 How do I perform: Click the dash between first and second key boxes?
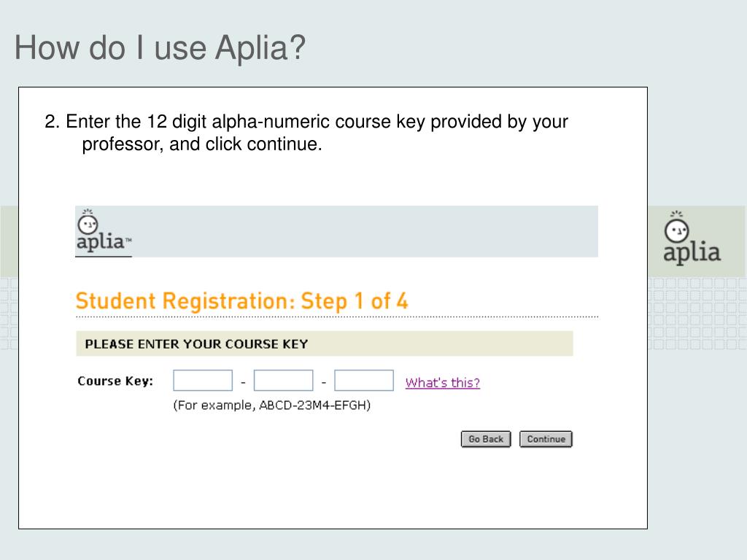(x=243, y=382)
